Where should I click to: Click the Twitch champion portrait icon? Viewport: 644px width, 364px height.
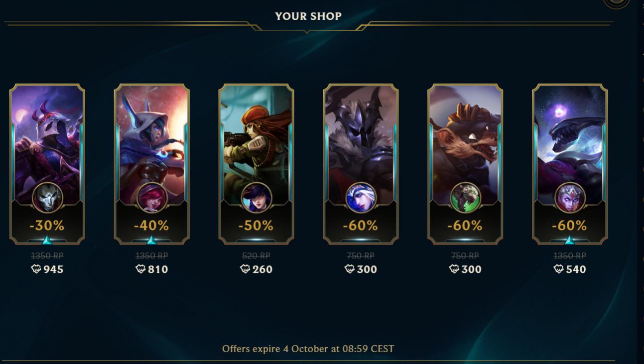466,198
